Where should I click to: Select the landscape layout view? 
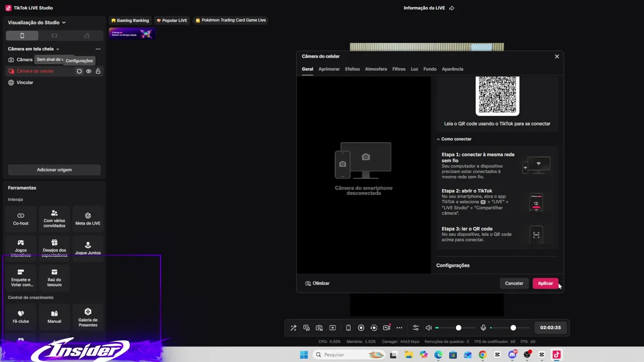pyautogui.click(x=54, y=36)
